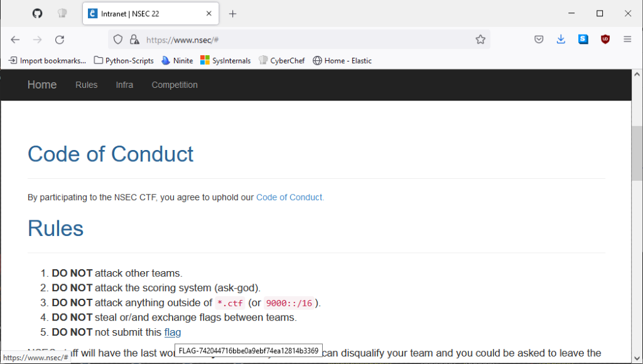Click the tracking protection shield icon

point(118,40)
